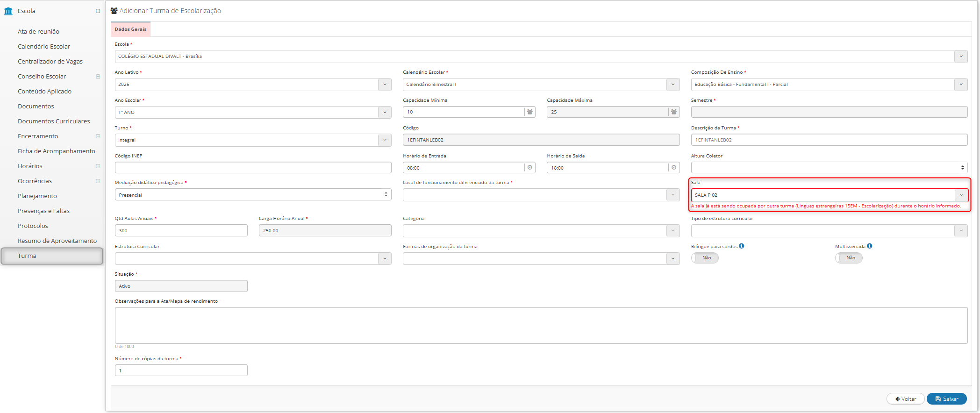Open the Composição De Ensino dropdown
The image size is (980, 413).
pos(961,85)
